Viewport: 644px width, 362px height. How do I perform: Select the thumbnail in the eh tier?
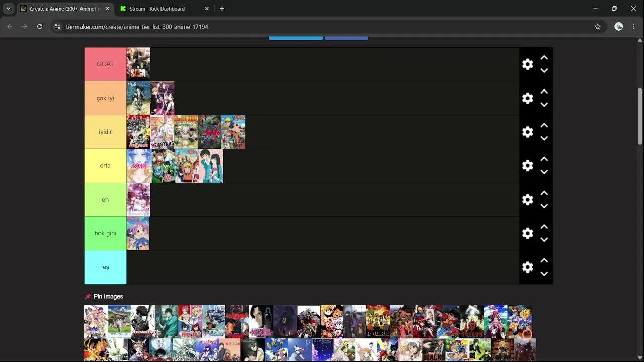(138, 200)
